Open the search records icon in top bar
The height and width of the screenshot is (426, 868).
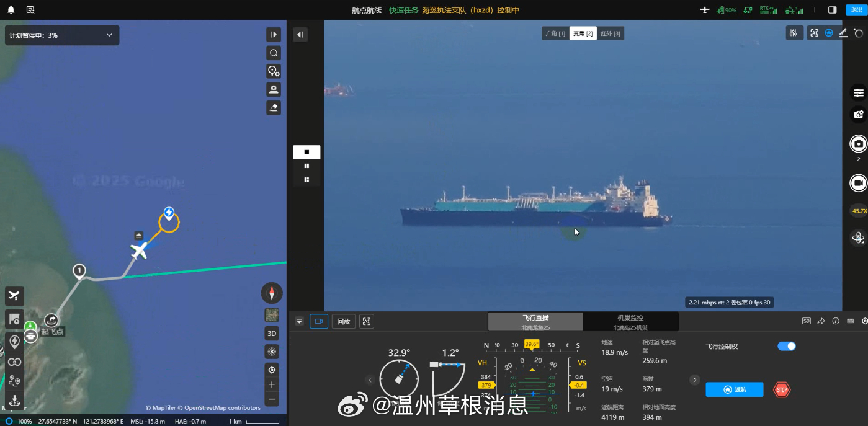coord(30,10)
